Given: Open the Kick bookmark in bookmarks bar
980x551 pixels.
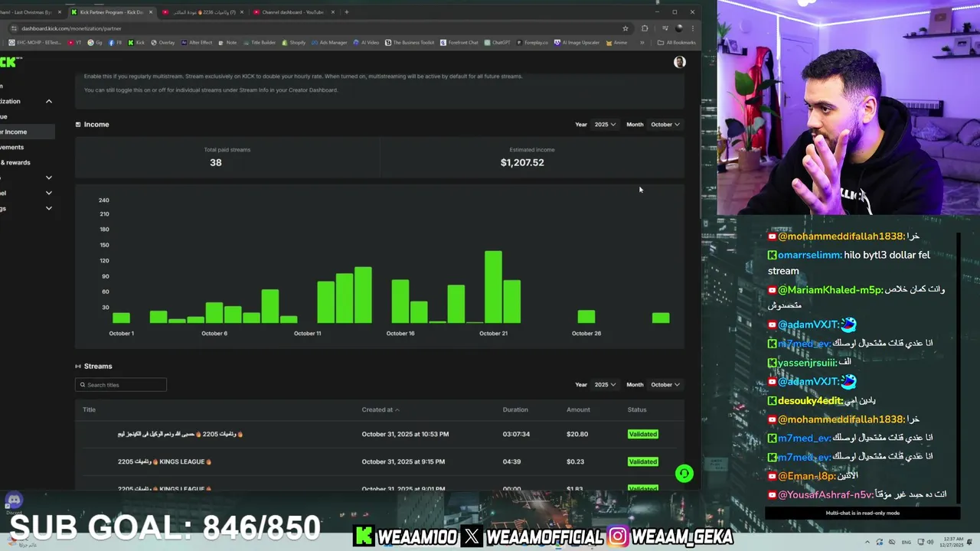Looking at the screenshot, I should click(136, 43).
